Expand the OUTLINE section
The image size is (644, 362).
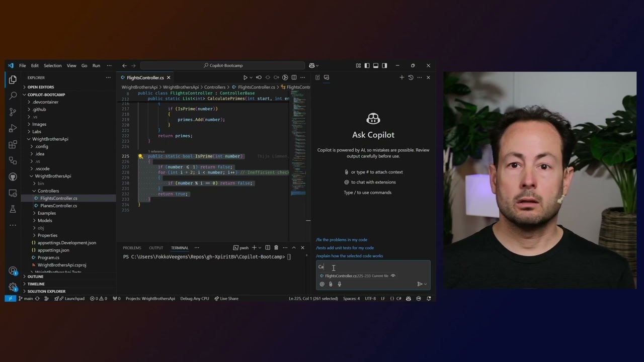coord(35,277)
